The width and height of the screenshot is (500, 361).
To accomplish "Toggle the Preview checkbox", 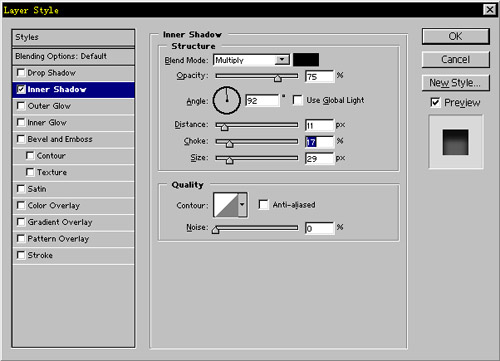I will (x=435, y=102).
